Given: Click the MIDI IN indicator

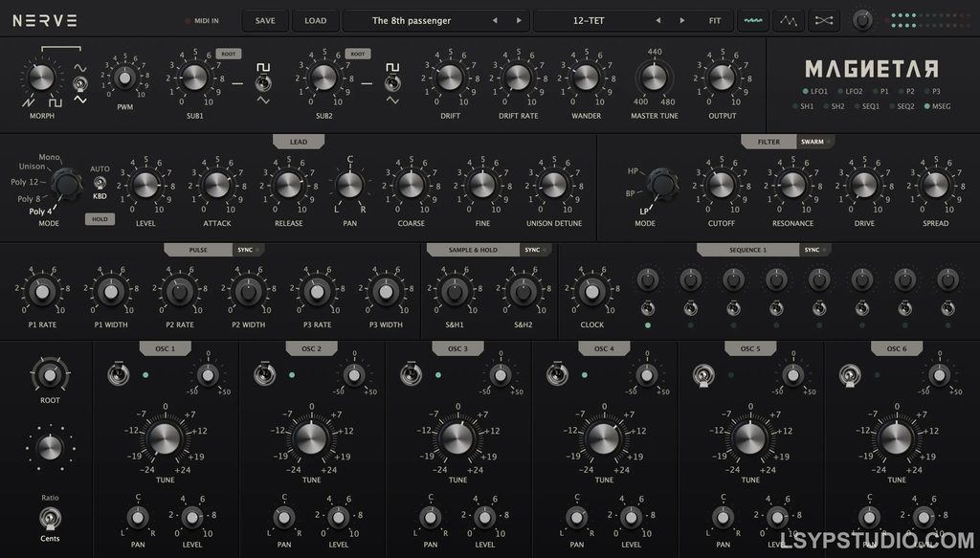Looking at the screenshot, I should point(202,21).
